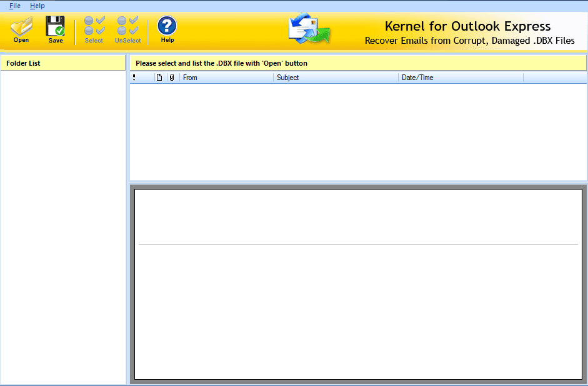
Task: Click the 'Please select and list' message bar
Action: click(x=358, y=63)
